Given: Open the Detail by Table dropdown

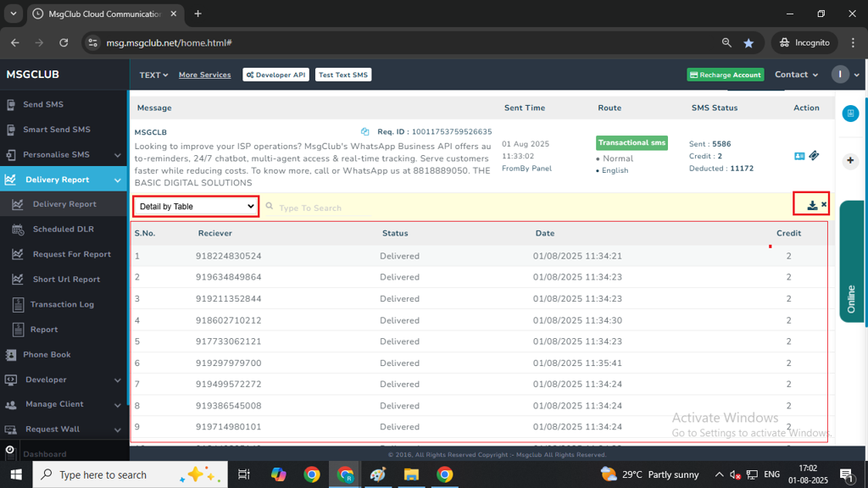Looking at the screenshot, I should click(x=196, y=207).
